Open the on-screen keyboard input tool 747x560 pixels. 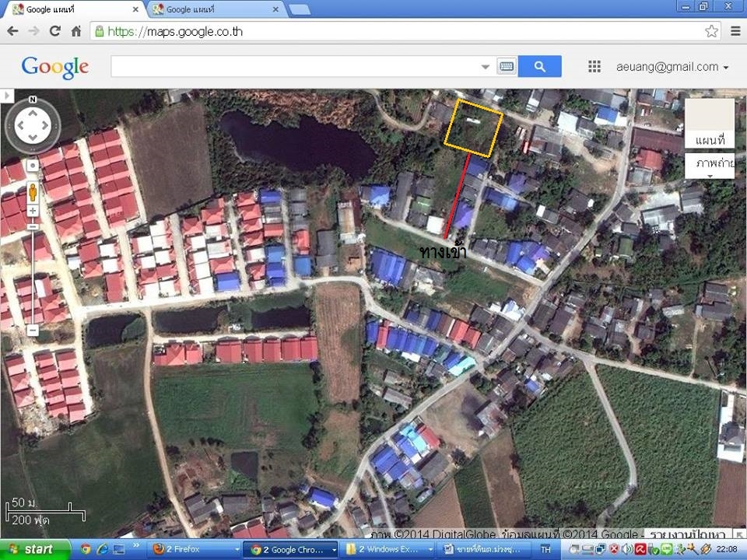coord(507,67)
